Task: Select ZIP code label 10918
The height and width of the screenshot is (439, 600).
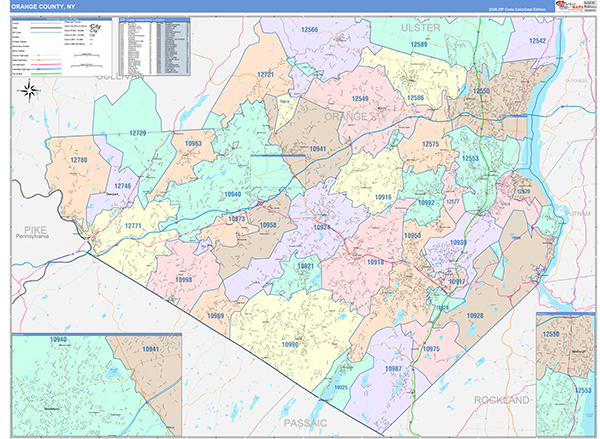Action: point(375,262)
